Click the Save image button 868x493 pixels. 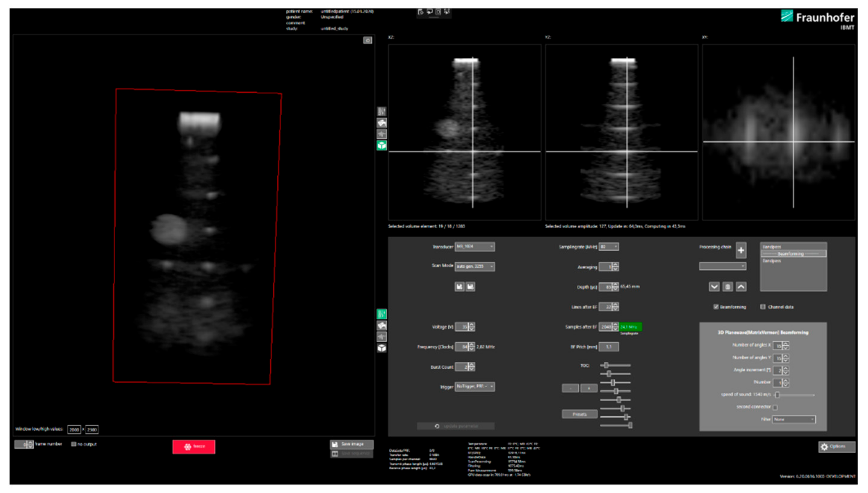tap(351, 444)
